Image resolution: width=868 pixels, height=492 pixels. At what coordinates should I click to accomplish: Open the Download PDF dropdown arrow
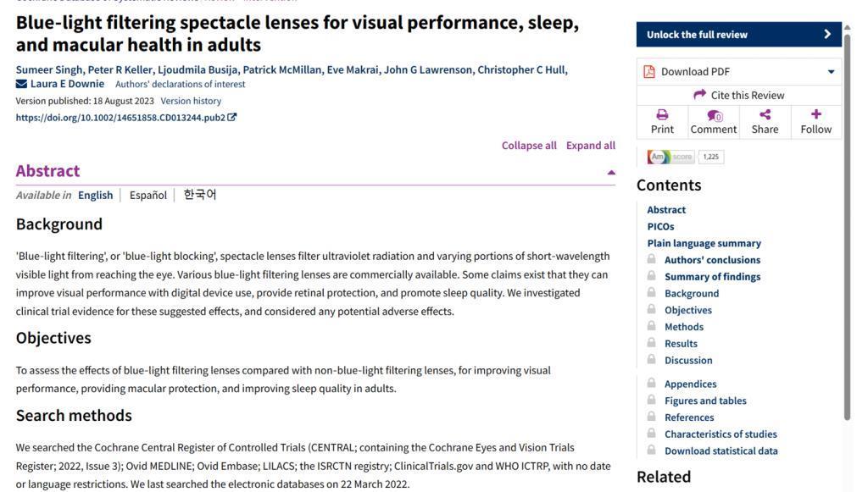click(831, 72)
